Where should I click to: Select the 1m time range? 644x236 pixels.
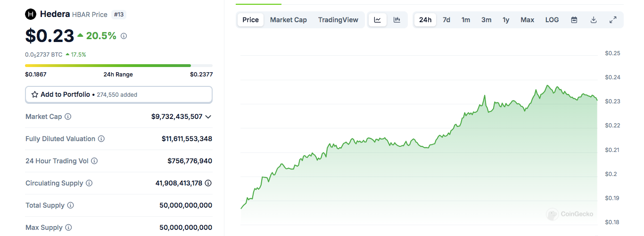(x=466, y=20)
